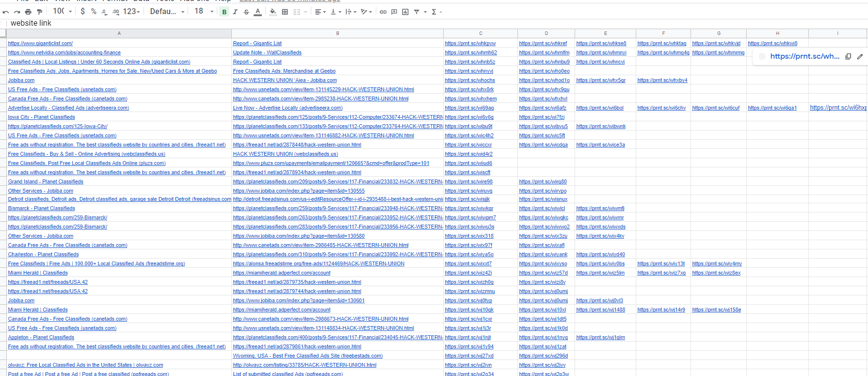This screenshot has height=376, width=868.
Task: Click the https://prnt.sc/whkpvw cell
Action: click(x=481, y=43)
